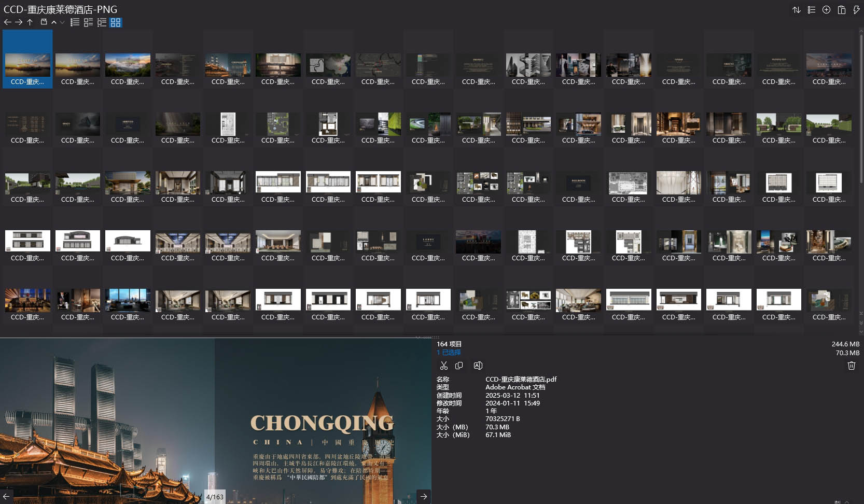The width and height of the screenshot is (864, 504).
Task: Click the lightning bolt icon at top right
Action: coord(856,10)
